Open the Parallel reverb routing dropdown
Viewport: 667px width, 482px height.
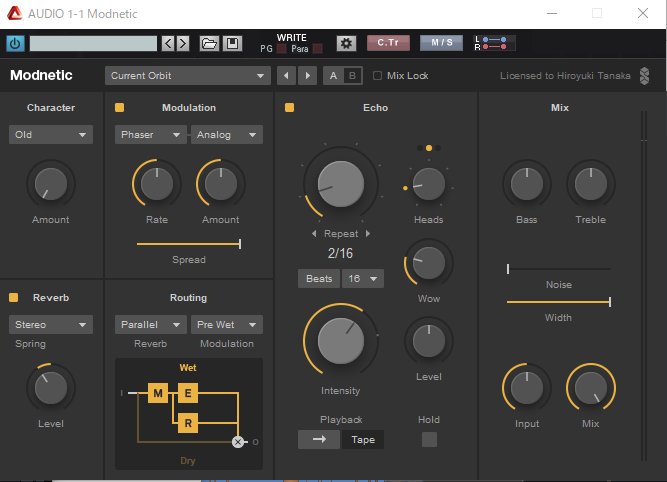point(151,325)
